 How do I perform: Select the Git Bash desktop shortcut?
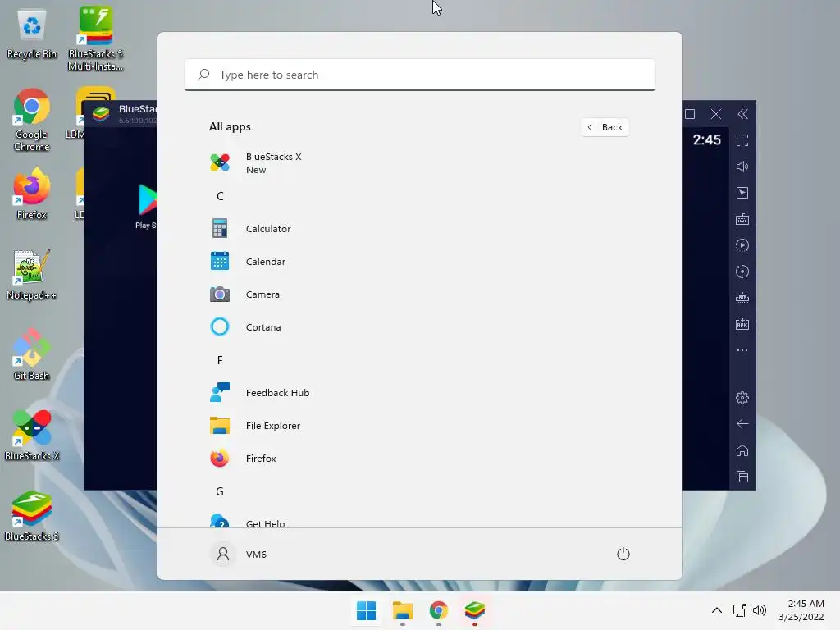click(32, 354)
